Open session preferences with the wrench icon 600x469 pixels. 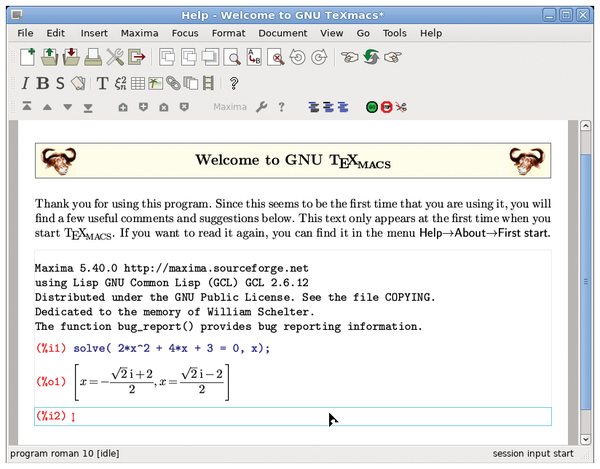coord(262,107)
